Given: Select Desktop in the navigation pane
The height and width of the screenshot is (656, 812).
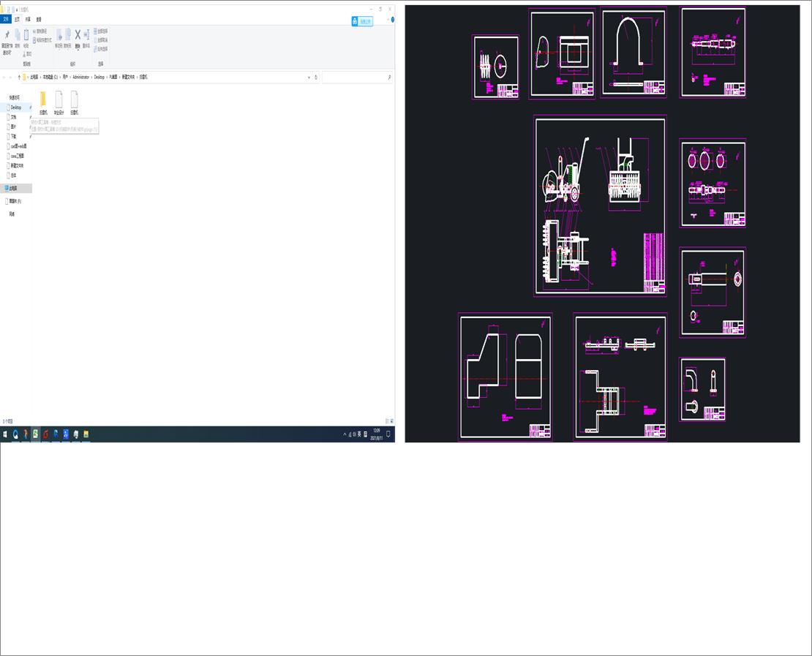Looking at the screenshot, I should [x=16, y=108].
